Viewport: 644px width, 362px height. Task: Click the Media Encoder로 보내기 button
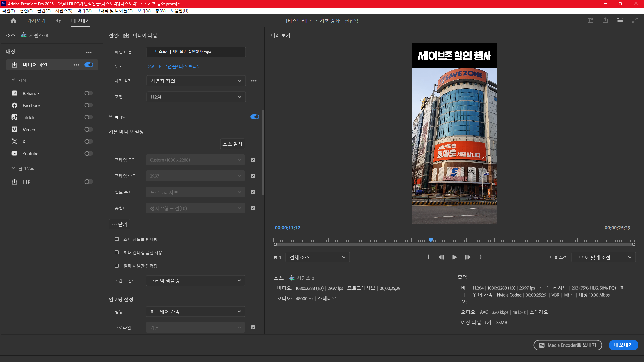point(568,345)
